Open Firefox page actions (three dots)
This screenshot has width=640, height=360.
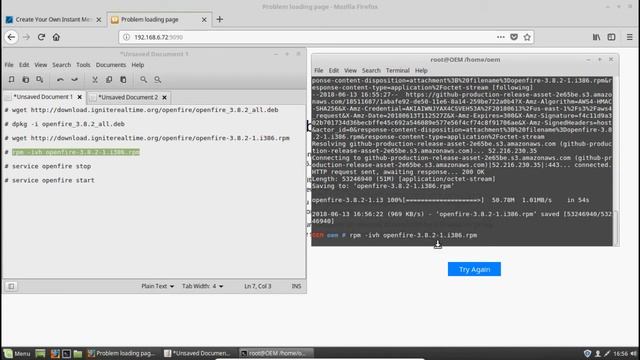[x=501, y=37]
